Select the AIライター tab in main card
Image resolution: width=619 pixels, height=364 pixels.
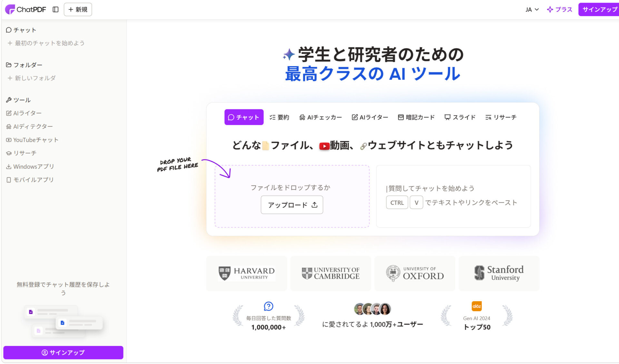pyautogui.click(x=370, y=117)
